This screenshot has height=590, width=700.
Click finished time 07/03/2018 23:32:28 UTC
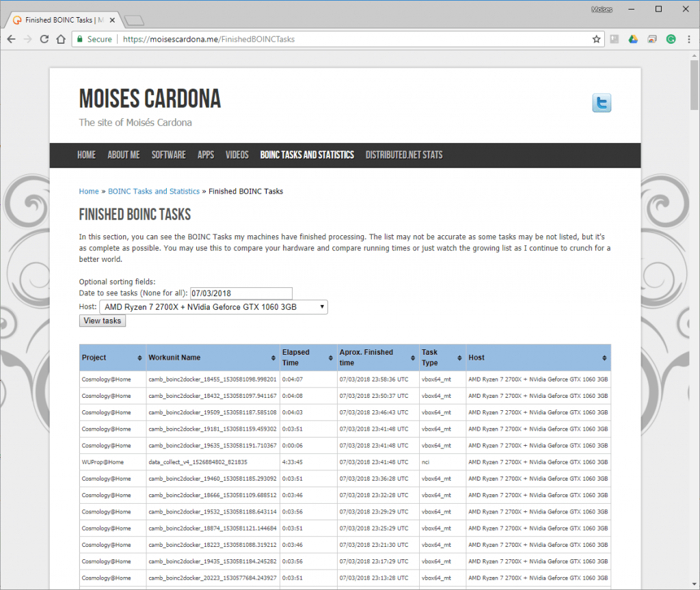click(374, 496)
